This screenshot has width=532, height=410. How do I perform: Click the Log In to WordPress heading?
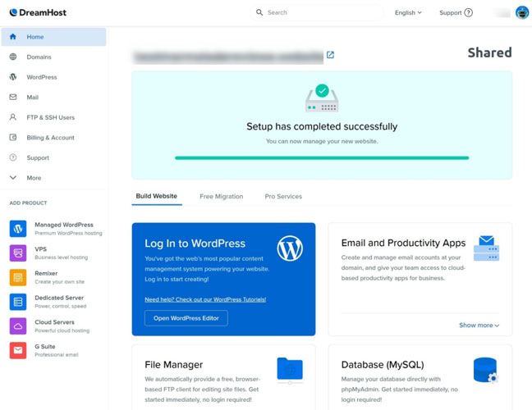coord(195,244)
